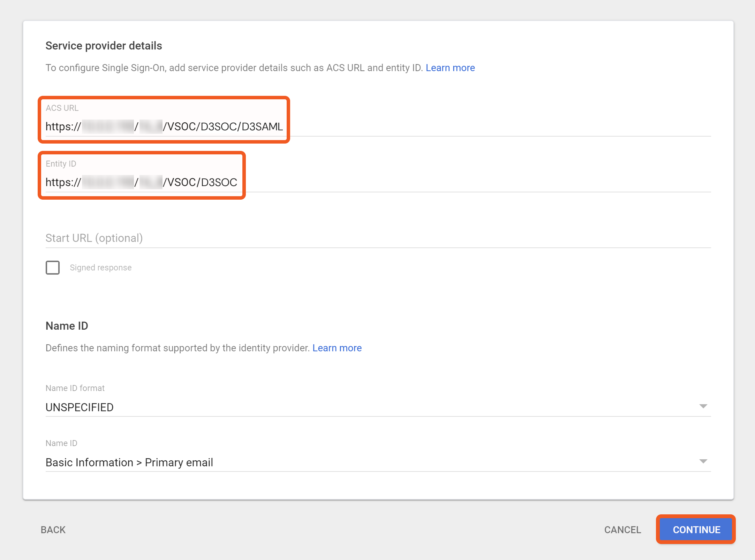Click the Name ID format label
The image size is (755, 560).
(x=75, y=388)
